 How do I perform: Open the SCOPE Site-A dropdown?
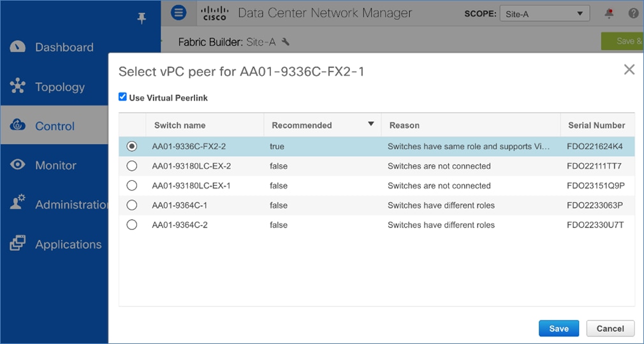(x=545, y=13)
